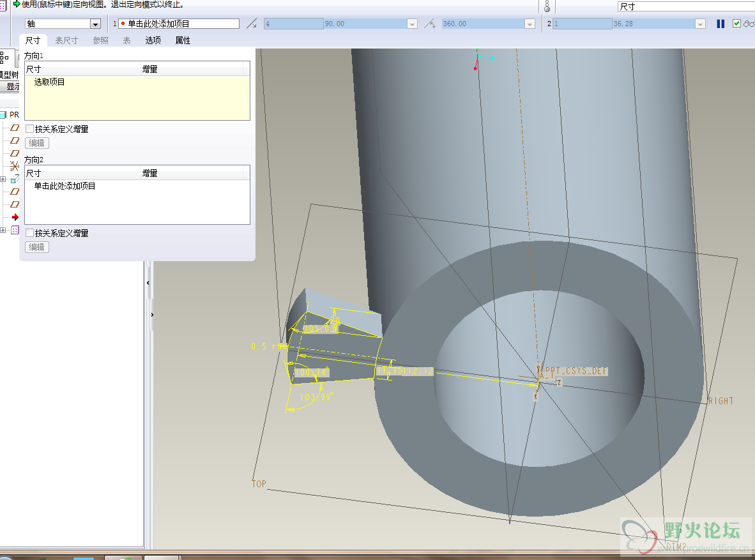Pause the pattern tool with the pause icon
This screenshot has width=755, height=560.
(x=721, y=24)
